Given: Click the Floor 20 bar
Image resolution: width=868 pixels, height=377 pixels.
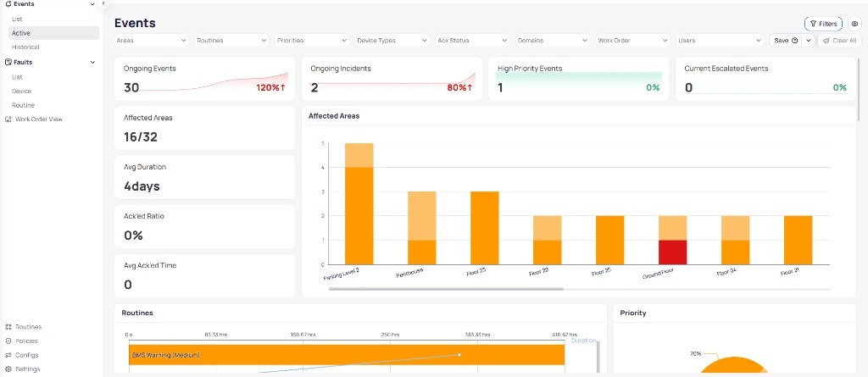Looking at the screenshot, I should [610, 241].
